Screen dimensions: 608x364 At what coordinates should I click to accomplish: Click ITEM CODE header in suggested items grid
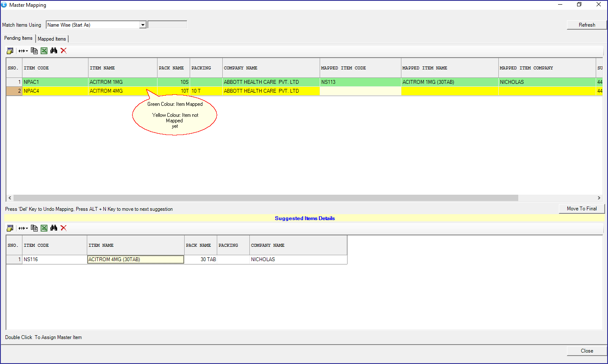coord(54,245)
